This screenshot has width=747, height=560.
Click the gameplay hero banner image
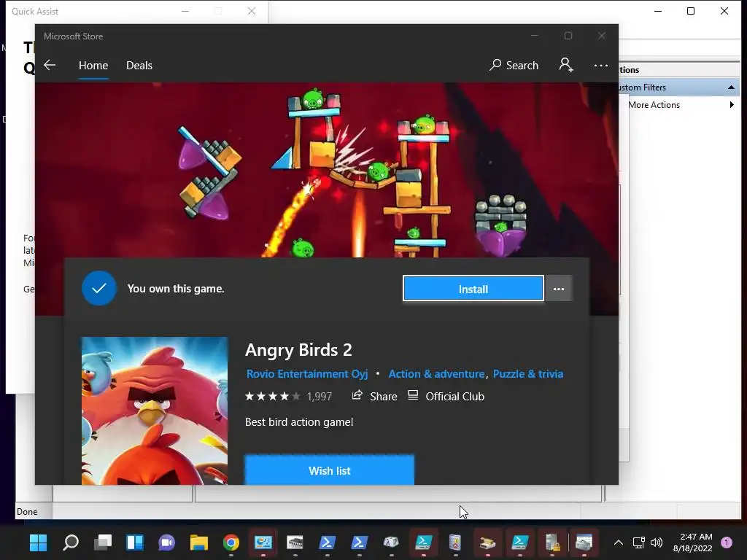tap(327, 170)
